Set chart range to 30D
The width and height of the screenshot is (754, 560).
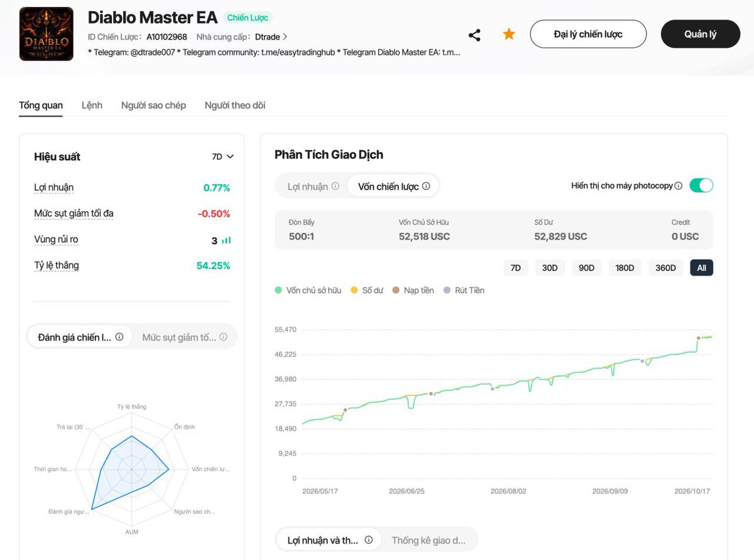[550, 267]
